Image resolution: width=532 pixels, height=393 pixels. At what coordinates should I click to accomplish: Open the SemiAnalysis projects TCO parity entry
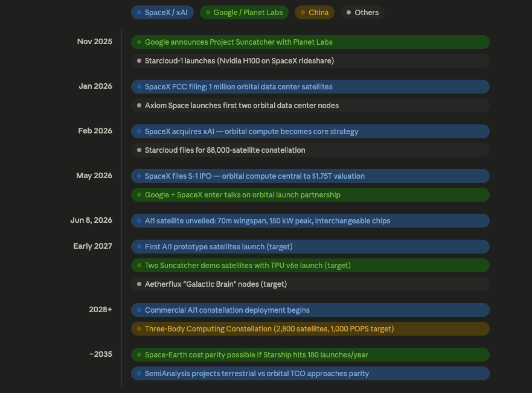(310, 373)
